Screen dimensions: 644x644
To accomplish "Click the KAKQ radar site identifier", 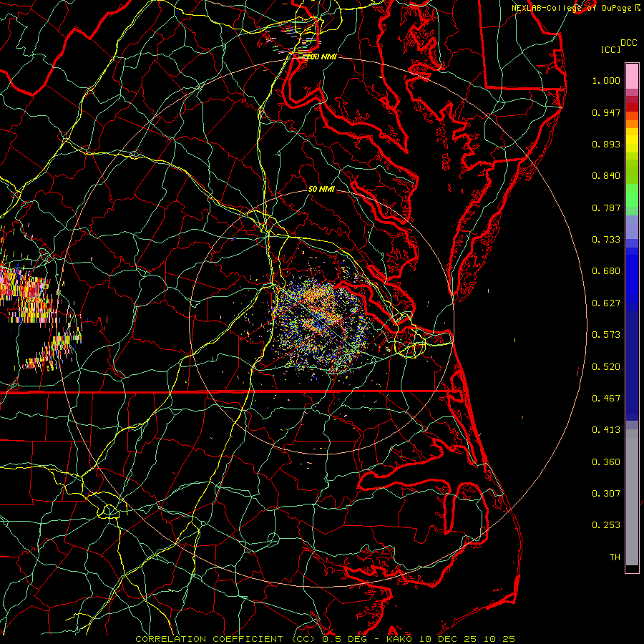I will 399,639.
